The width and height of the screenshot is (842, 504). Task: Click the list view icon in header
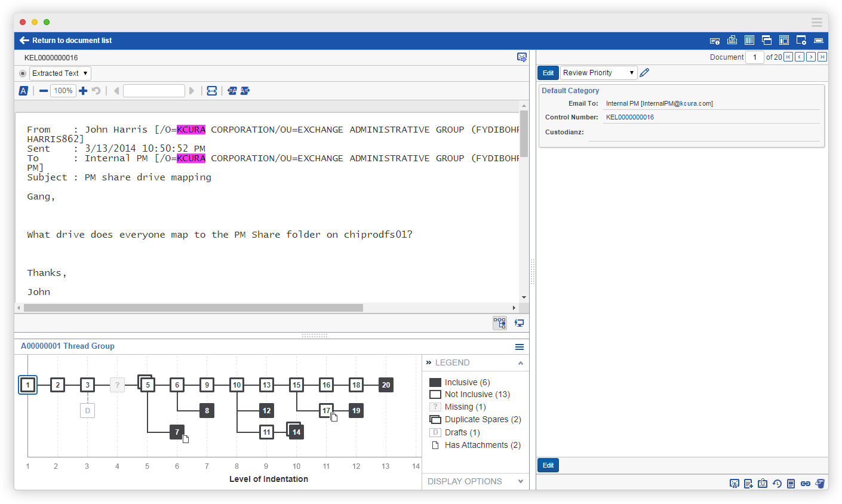pyautogui.click(x=749, y=40)
